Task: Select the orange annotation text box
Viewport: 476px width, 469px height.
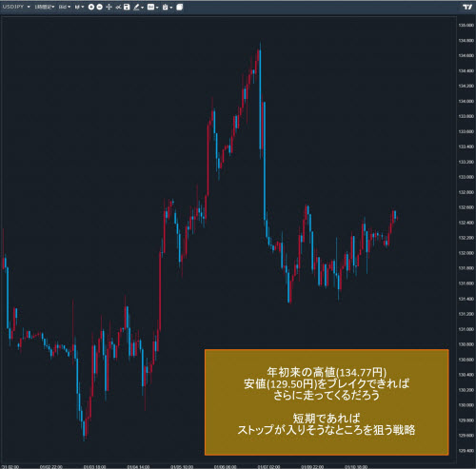Action: tap(327, 402)
